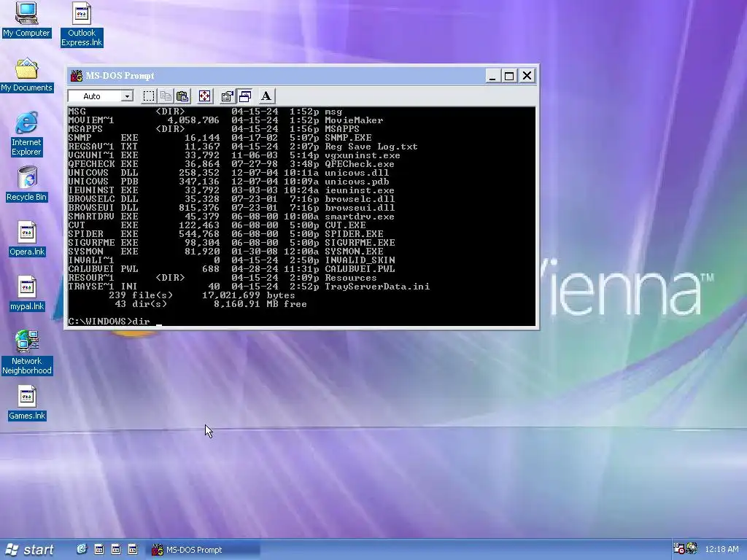The width and height of the screenshot is (747, 560).
Task: Click the 'SPIDER.EXE' long filename entry
Action: pos(354,234)
